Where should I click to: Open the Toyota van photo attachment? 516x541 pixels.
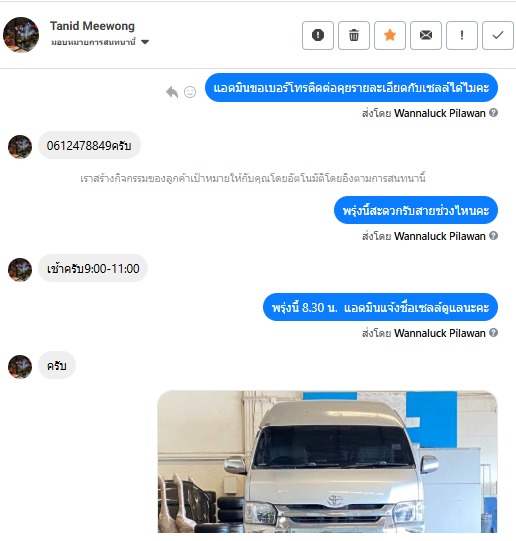[x=327, y=462]
